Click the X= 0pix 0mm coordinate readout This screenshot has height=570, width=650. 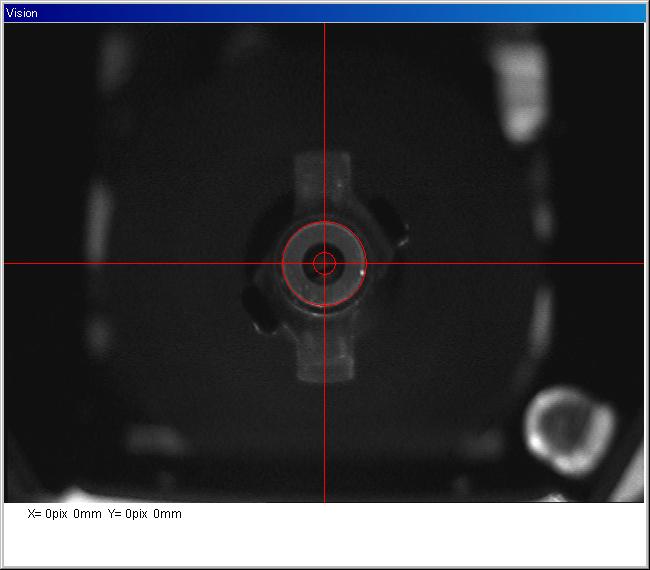pyautogui.click(x=64, y=514)
